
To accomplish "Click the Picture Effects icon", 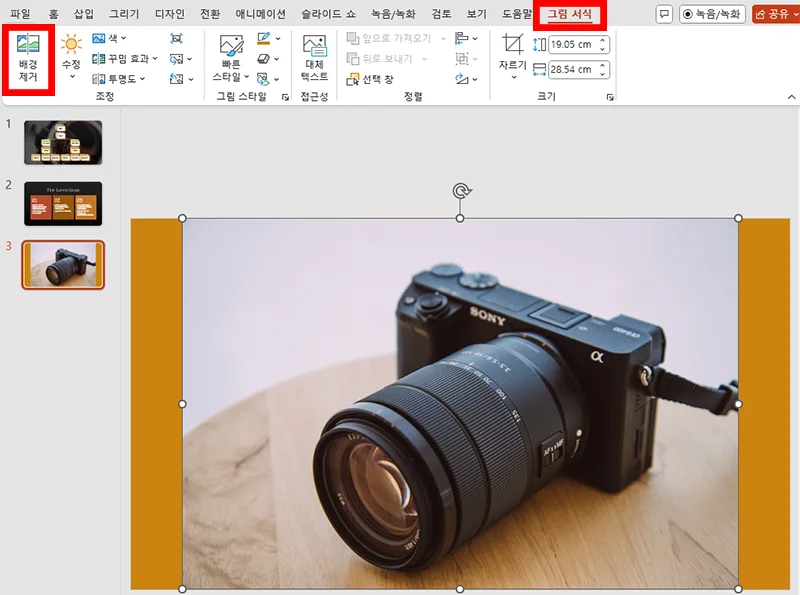I will click(x=263, y=59).
